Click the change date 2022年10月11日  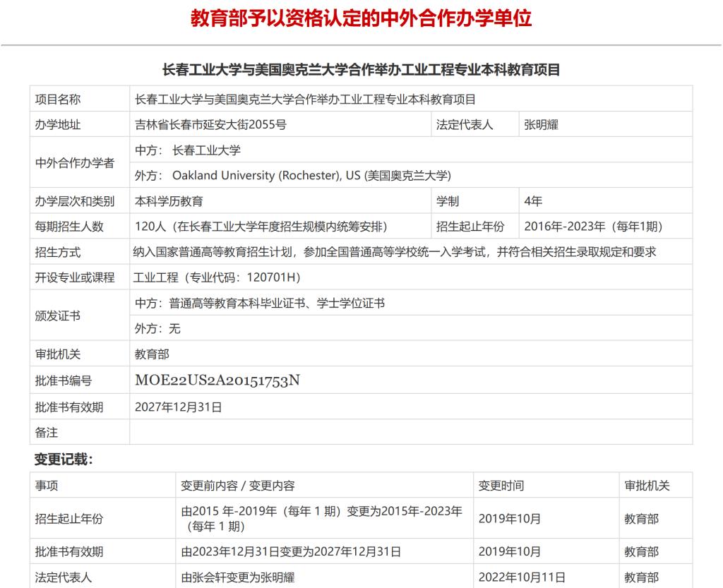coord(522,577)
